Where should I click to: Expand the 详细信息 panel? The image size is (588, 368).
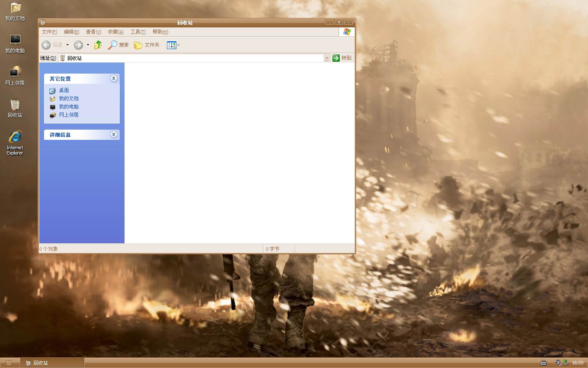pos(114,134)
